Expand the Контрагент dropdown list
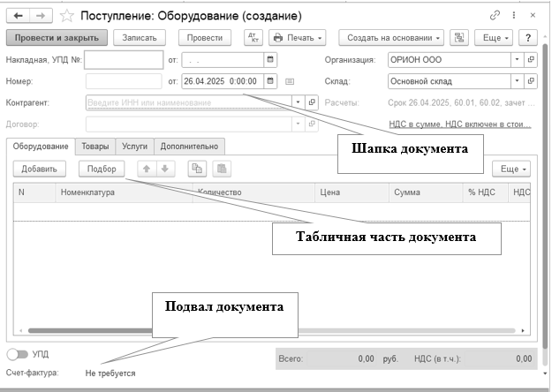552x392 pixels. (298, 102)
